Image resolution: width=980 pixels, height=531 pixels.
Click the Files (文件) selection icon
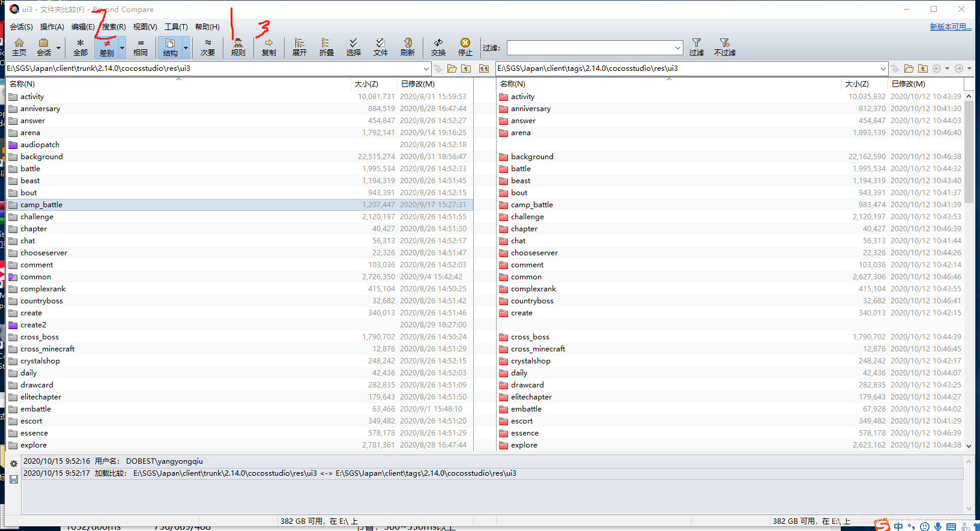pyautogui.click(x=381, y=47)
